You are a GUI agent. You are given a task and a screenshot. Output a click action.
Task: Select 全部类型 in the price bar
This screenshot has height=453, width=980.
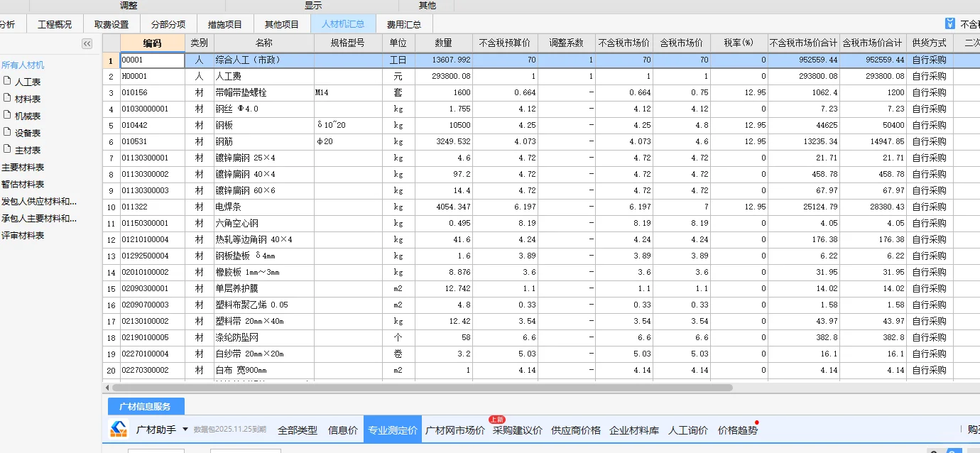(298, 430)
